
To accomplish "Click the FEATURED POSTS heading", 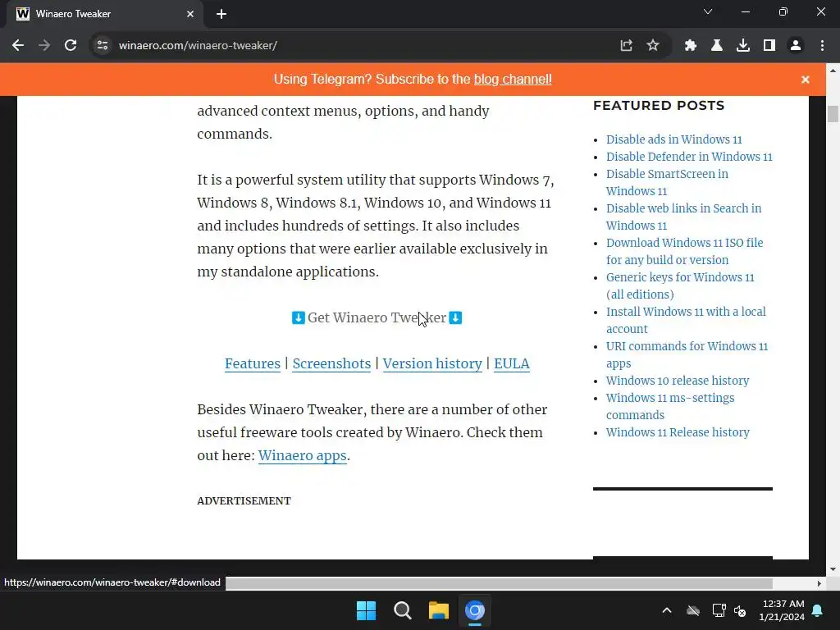I will coord(659,106).
